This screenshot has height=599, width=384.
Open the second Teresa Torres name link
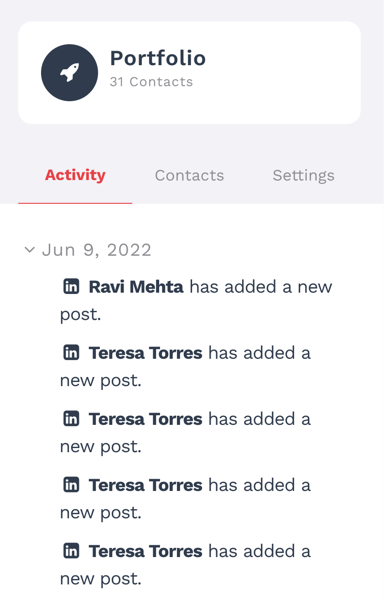coord(146,419)
